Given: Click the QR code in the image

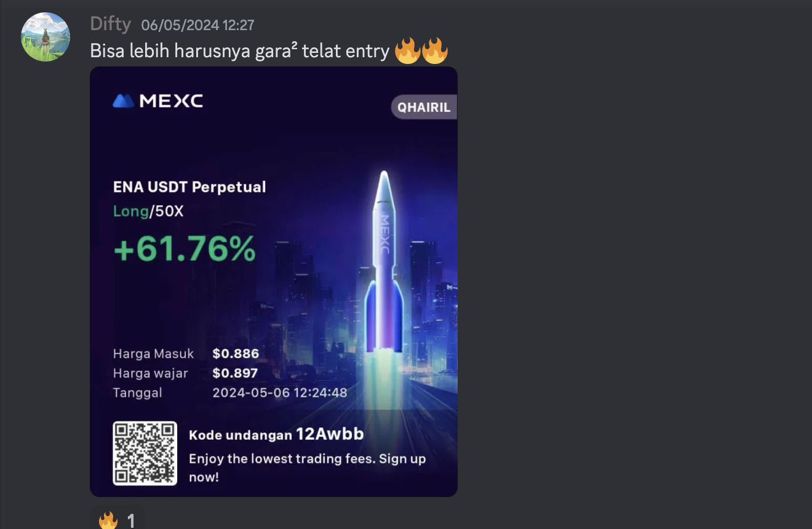Looking at the screenshot, I should 145,453.
